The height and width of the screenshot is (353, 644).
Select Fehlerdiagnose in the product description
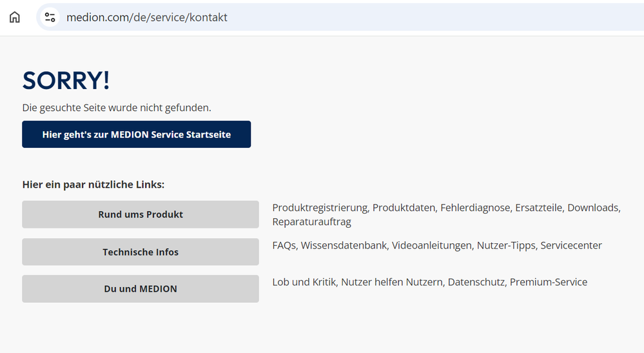[x=476, y=208]
